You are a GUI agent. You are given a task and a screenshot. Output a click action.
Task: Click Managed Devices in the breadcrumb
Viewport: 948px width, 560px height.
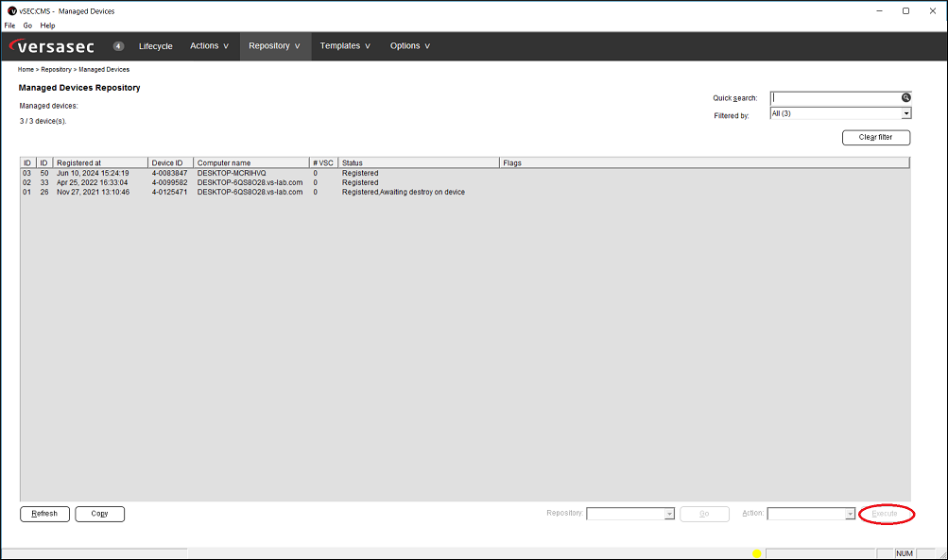tap(104, 70)
